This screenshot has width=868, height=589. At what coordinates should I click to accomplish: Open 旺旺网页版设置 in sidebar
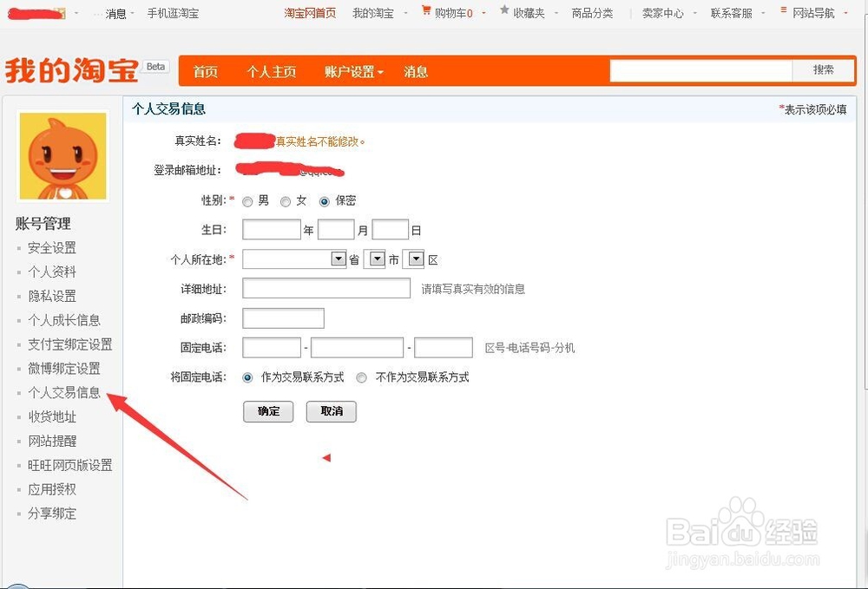coord(70,466)
